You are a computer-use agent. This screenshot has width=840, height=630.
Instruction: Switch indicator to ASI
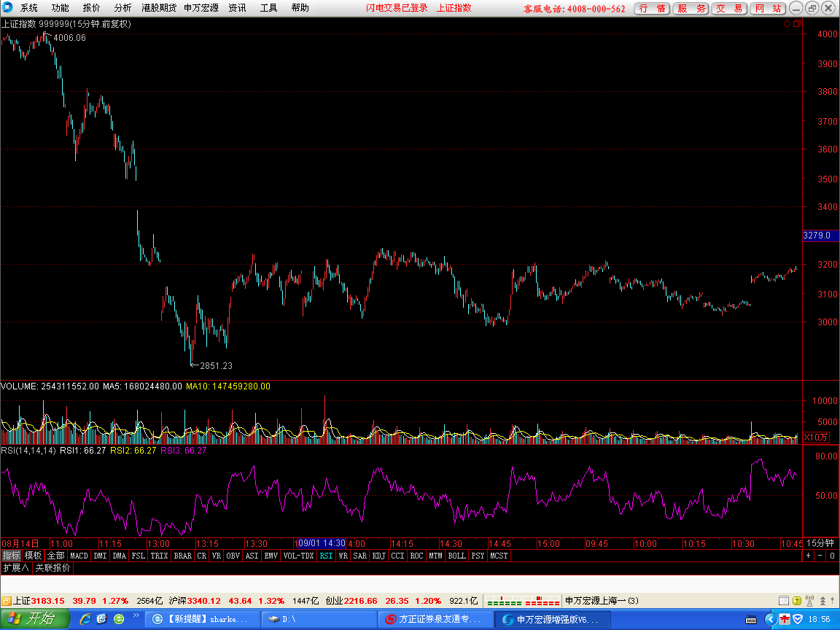[x=252, y=556]
